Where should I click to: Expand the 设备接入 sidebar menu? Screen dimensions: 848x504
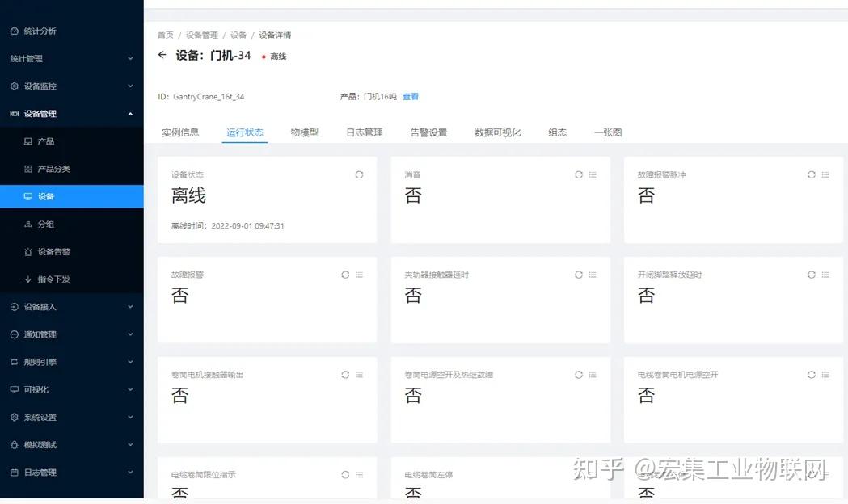tap(72, 306)
